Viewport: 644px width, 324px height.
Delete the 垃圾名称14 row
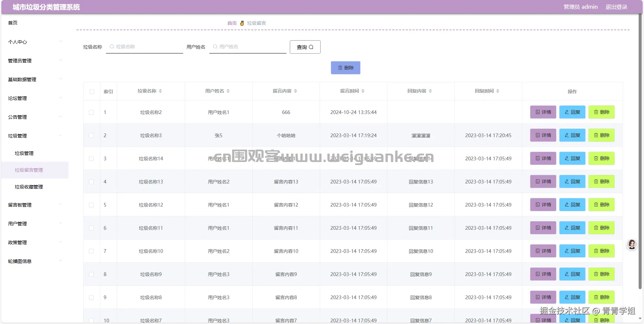coord(601,158)
